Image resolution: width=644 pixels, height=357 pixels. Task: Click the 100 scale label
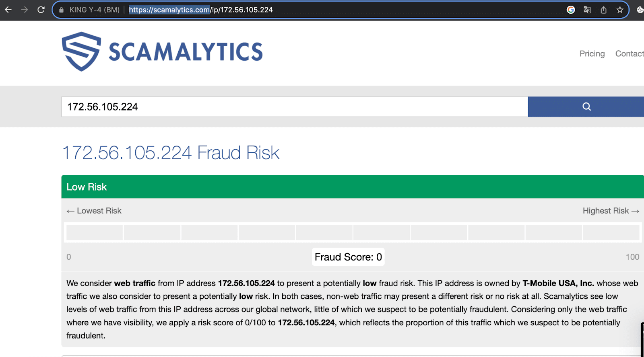pyautogui.click(x=632, y=257)
